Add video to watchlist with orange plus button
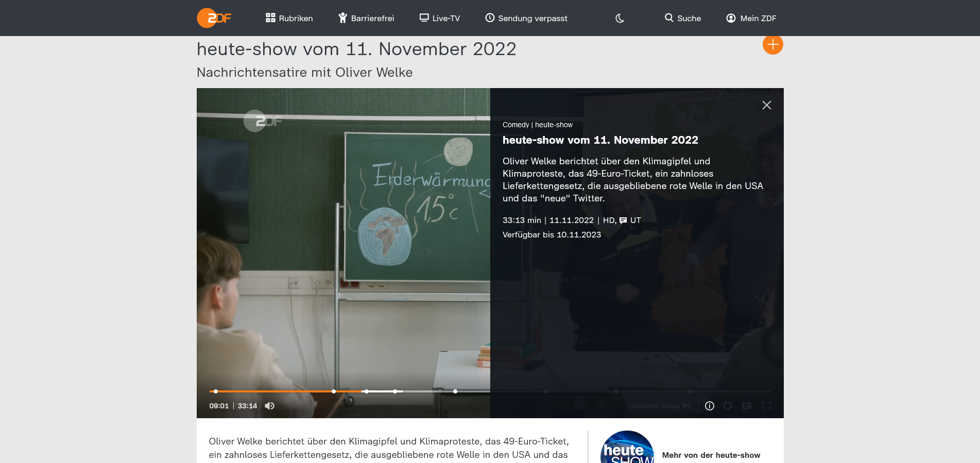Screen dimensions: 980x463 772,45
